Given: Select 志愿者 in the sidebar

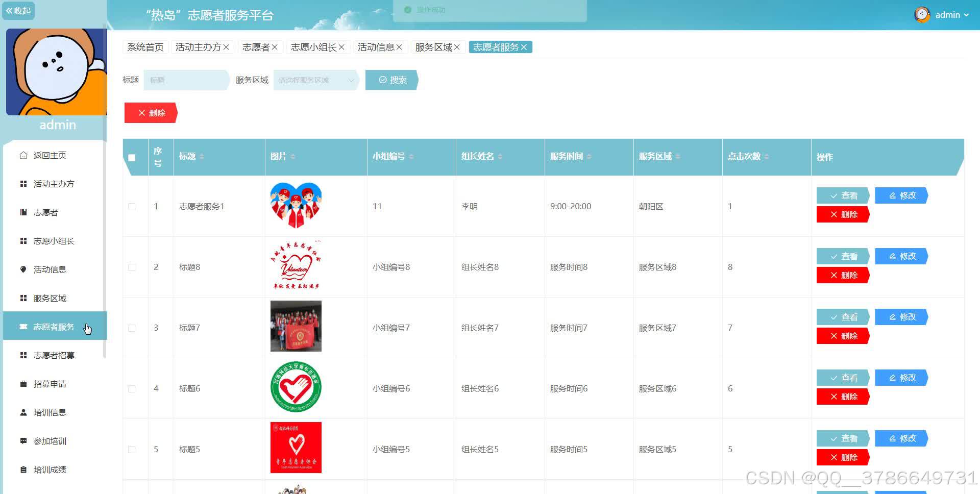Looking at the screenshot, I should pos(48,212).
